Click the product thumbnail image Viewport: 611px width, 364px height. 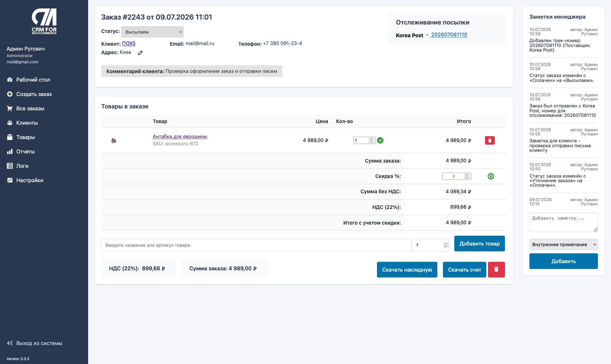tap(114, 141)
